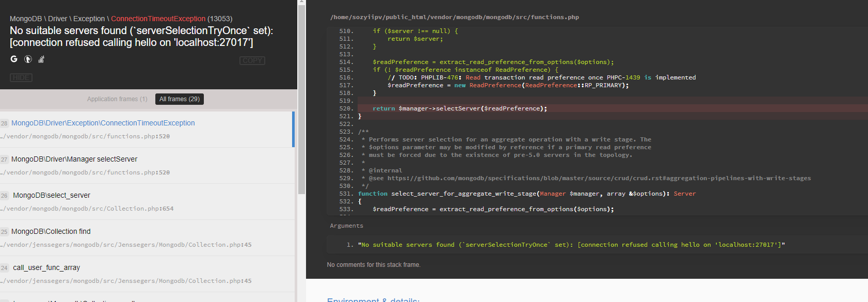Image resolution: width=868 pixels, height=302 pixels.
Task: Click 'No comments for this stack frame'
Action: (x=374, y=265)
